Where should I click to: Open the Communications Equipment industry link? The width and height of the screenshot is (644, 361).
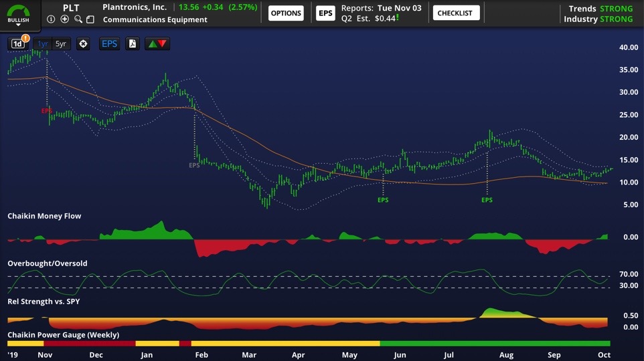tap(155, 19)
